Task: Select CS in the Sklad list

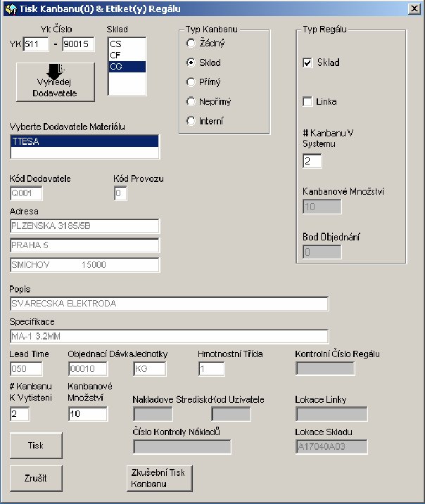Action: (127, 44)
